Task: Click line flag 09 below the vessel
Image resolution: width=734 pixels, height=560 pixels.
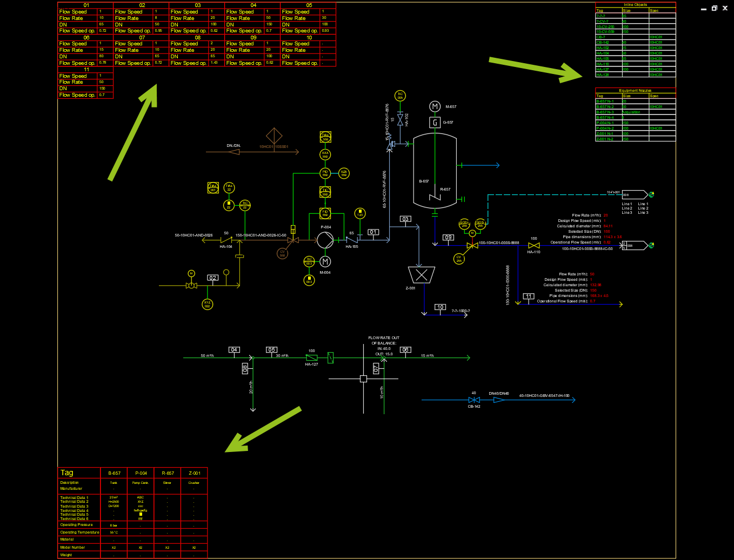Action: (449, 237)
